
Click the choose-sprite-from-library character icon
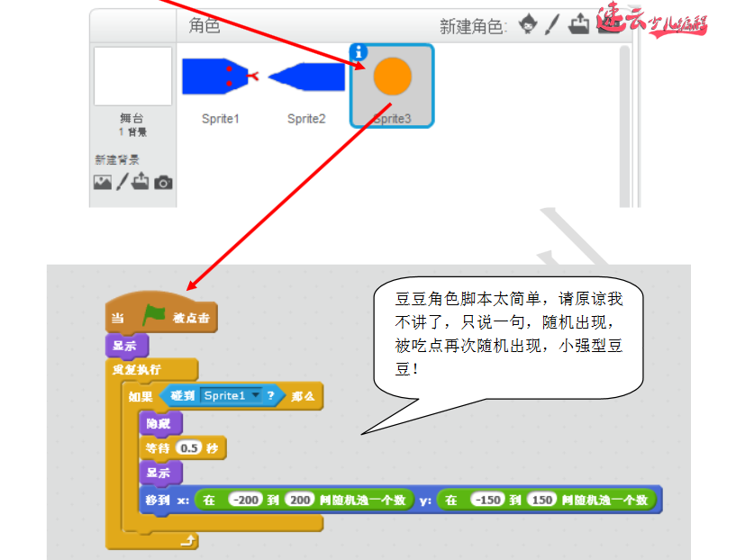(x=529, y=24)
